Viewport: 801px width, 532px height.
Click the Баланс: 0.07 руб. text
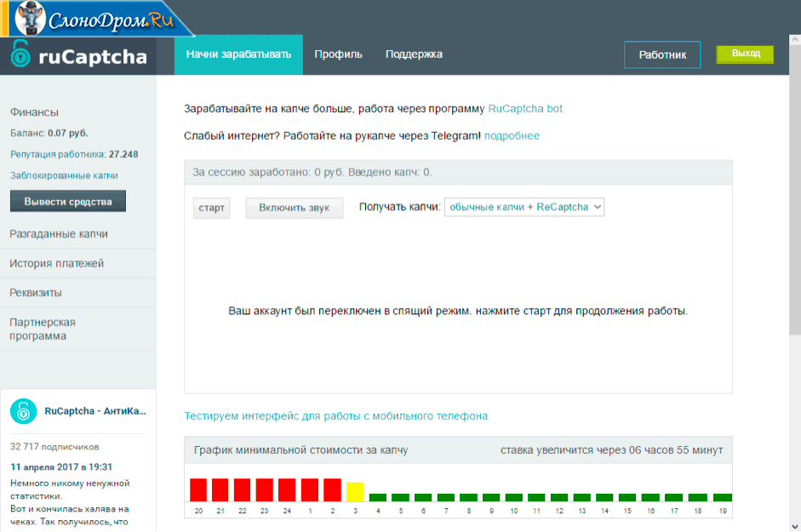[x=49, y=134]
